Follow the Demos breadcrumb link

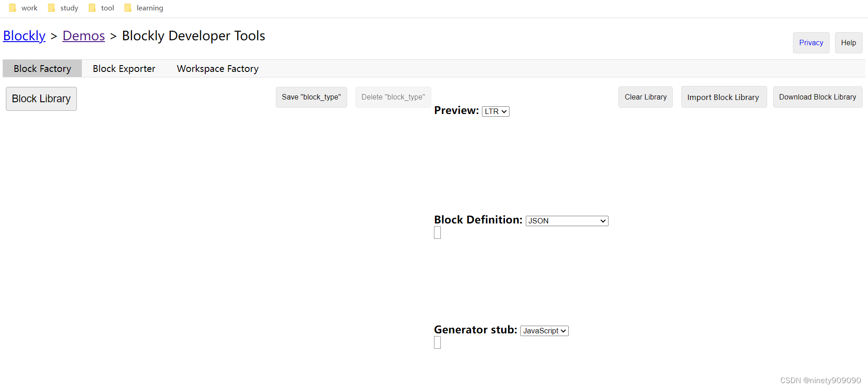(84, 36)
